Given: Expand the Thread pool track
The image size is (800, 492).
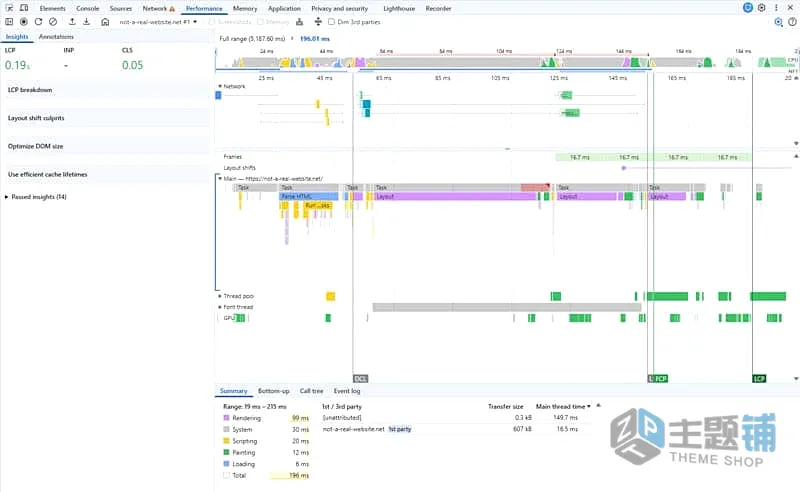Looking at the screenshot, I should 220,296.
